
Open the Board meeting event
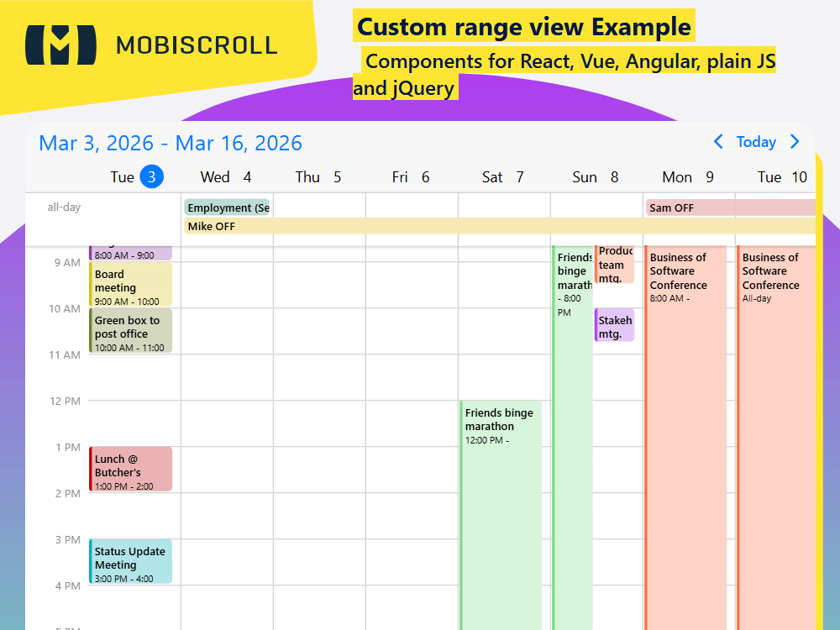coord(130,285)
